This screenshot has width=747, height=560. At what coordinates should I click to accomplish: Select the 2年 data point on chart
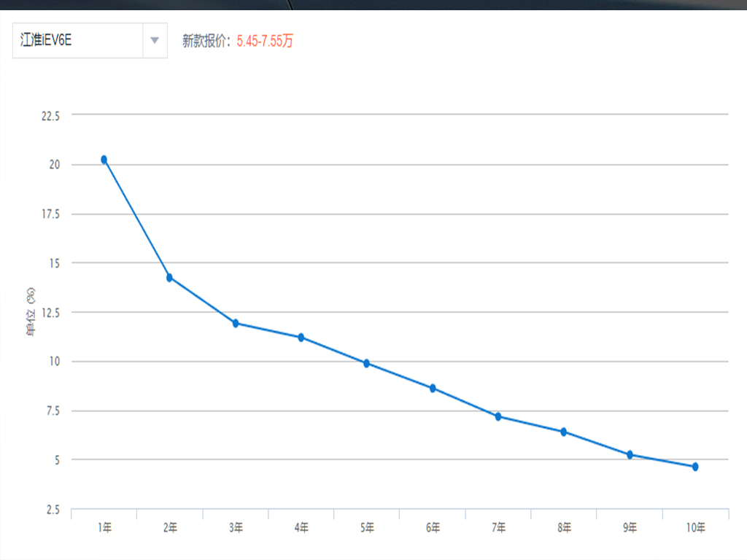169,277
